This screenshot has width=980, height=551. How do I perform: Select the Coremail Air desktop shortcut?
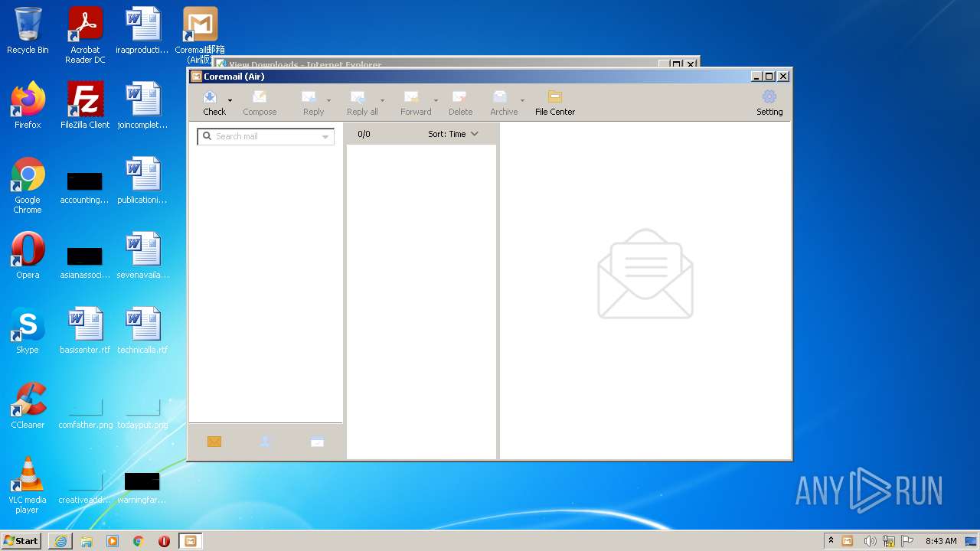pyautogui.click(x=200, y=35)
